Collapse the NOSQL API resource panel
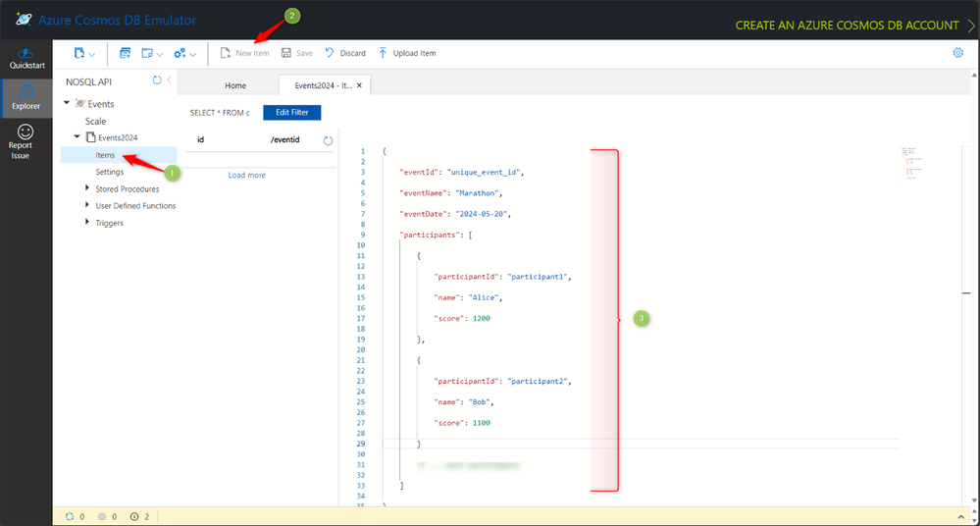The width and height of the screenshot is (980, 526). coord(170,80)
